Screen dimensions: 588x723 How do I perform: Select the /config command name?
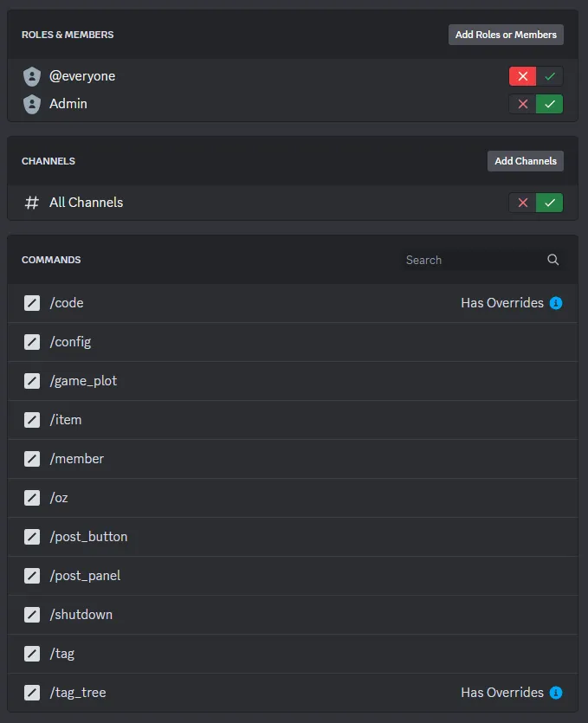[70, 342]
